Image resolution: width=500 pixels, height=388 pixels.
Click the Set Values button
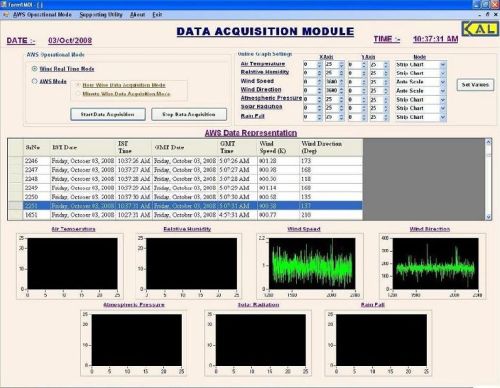tap(475, 85)
